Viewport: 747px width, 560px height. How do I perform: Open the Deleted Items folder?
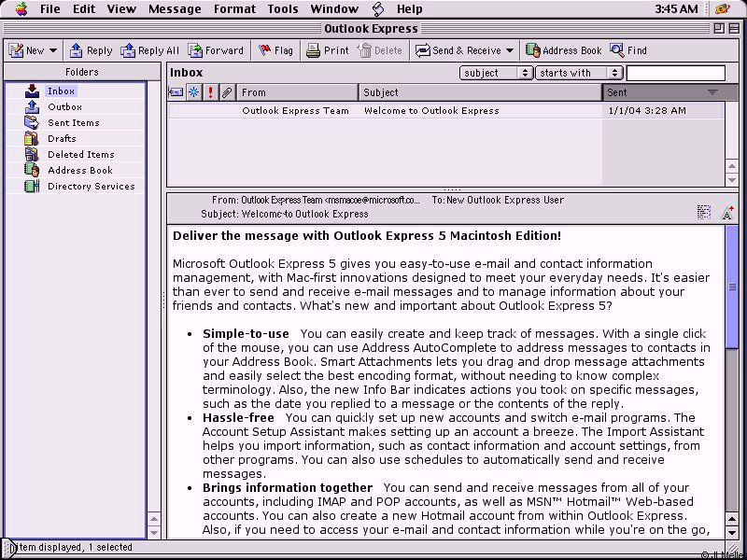[x=81, y=154]
